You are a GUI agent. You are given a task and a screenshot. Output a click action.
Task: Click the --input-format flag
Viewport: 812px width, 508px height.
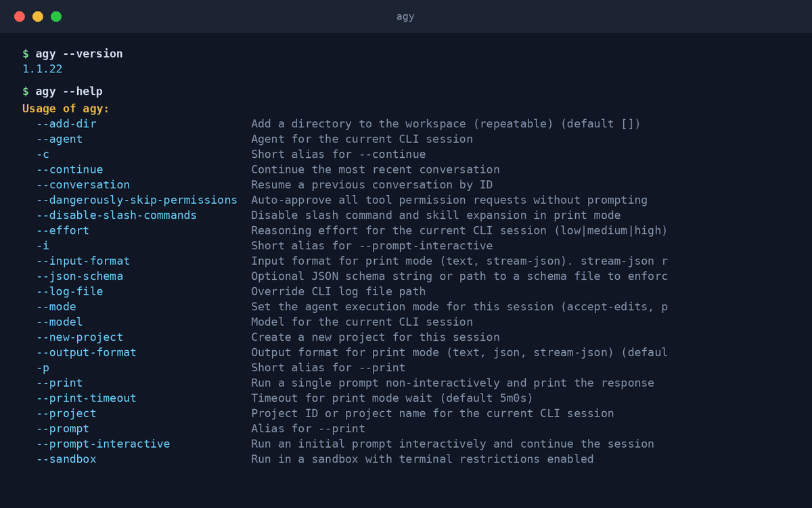pyautogui.click(x=83, y=261)
